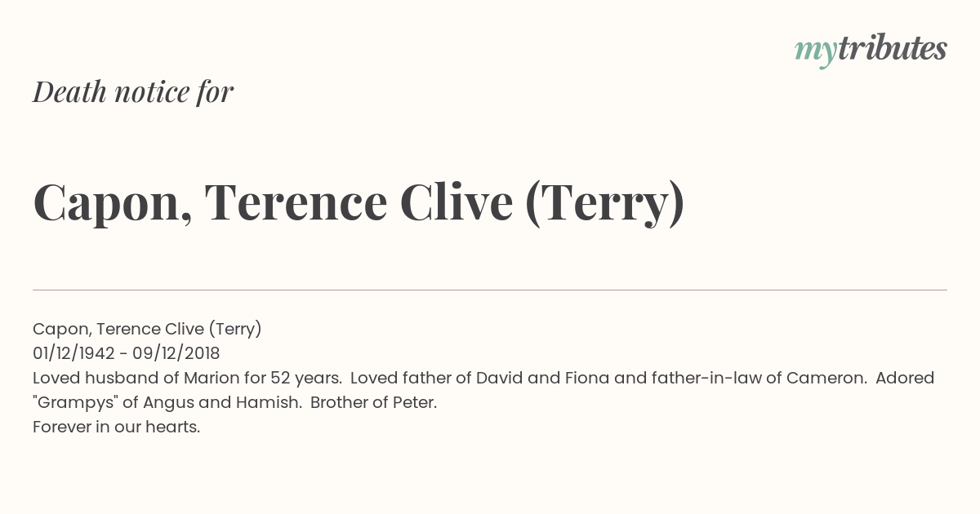
Task: Click the word "tributes" in the logo
Action: (892, 48)
